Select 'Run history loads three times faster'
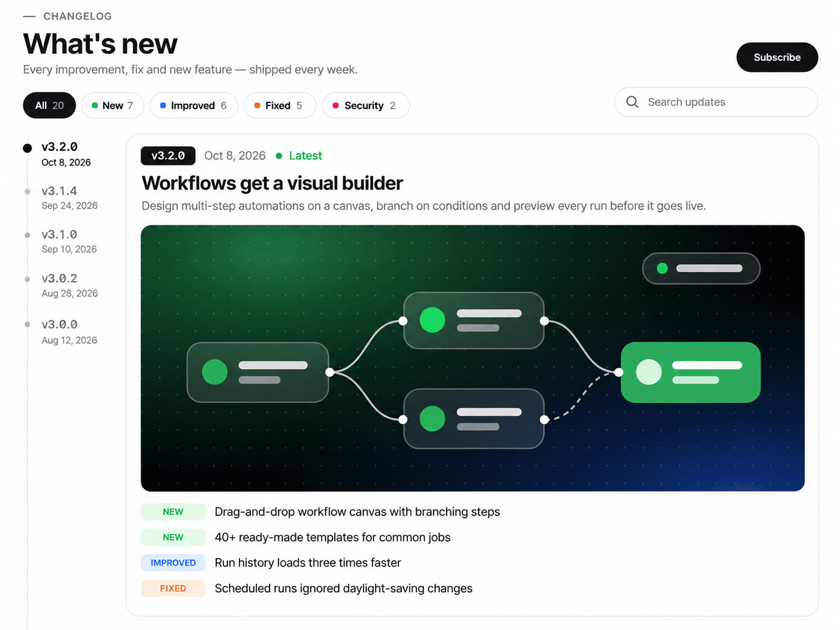 308,562
